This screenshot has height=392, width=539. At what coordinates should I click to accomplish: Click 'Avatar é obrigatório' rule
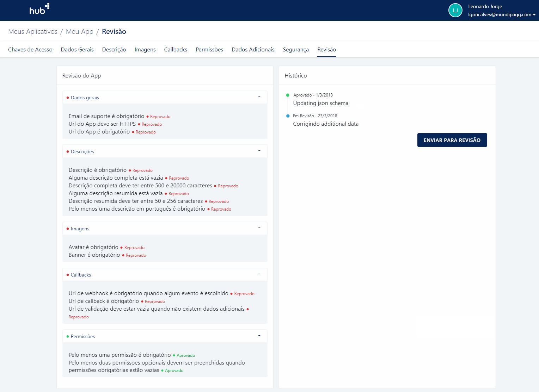click(93, 247)
